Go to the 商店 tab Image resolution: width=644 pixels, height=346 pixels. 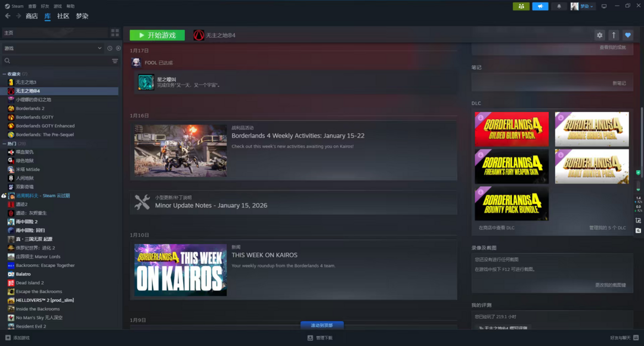[32, 16]
